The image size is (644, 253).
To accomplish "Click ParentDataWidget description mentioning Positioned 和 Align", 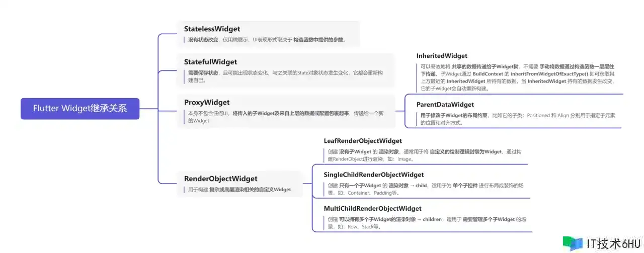I will tap(518, 119).
